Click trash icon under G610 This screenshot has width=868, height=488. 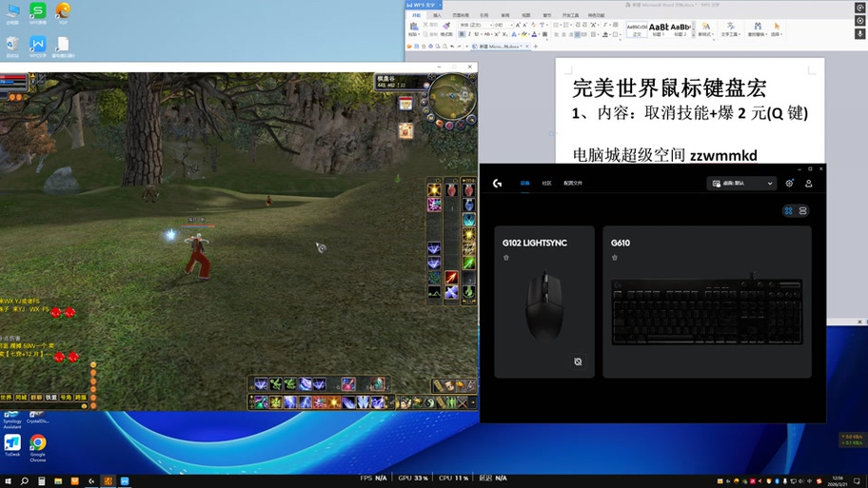(615, 257)
